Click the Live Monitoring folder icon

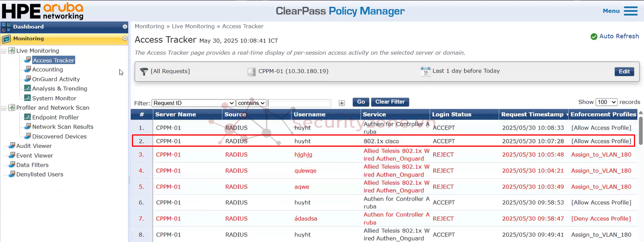tap(12, 50)
